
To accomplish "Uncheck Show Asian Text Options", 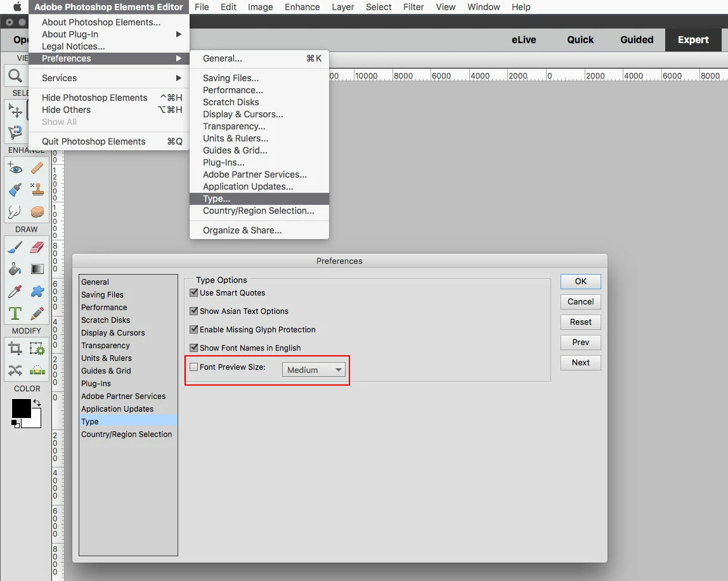I will point(194,311).
